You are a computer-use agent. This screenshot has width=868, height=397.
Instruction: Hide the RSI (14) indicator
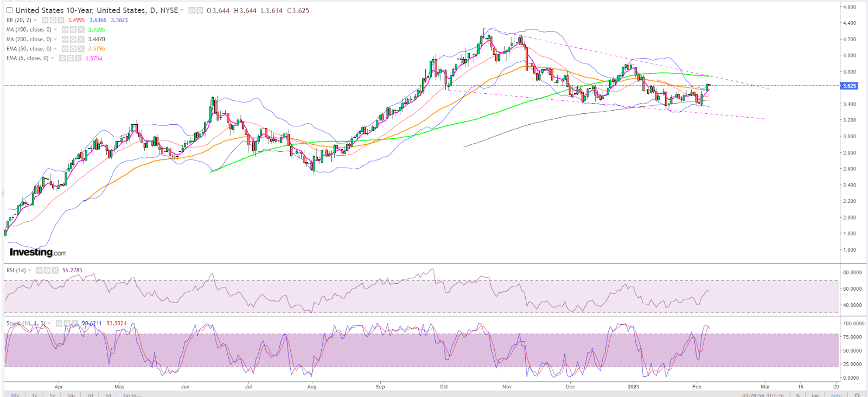39,270
